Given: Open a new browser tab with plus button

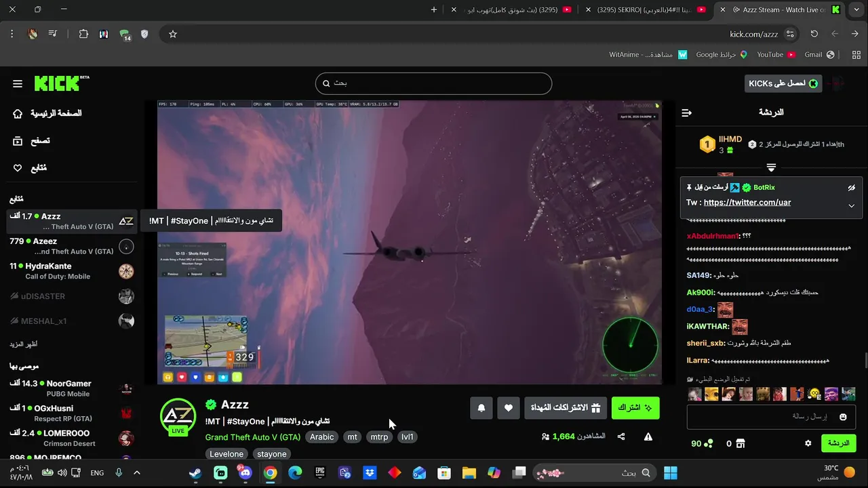Looking at the screenshot, I should tap(434, 9).
